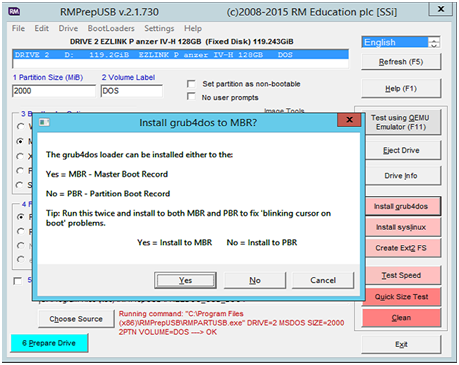Cancel the grub4dos install dialog
The width and height of the screenshot is (459, 365).
point(323,280)
